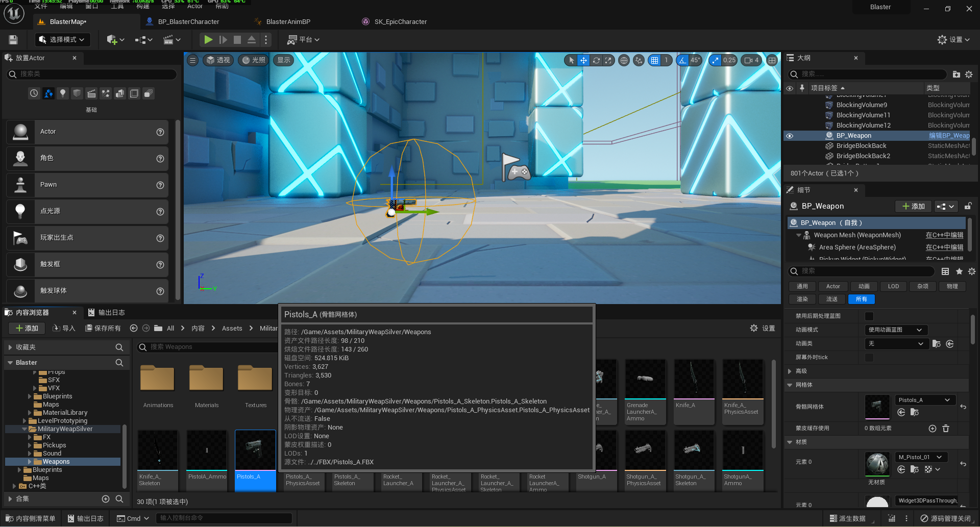
Task: Toggle rotation snapping angle icon
Action: click(x=682, y=60)
